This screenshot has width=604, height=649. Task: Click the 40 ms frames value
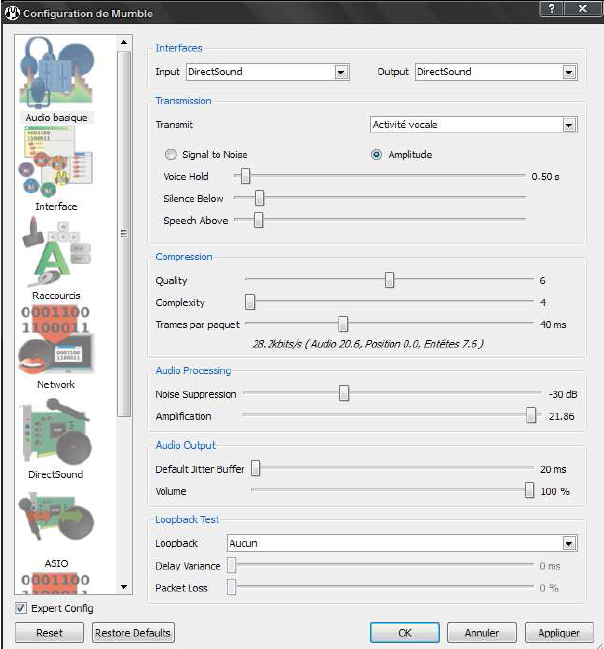coord(553,324)
